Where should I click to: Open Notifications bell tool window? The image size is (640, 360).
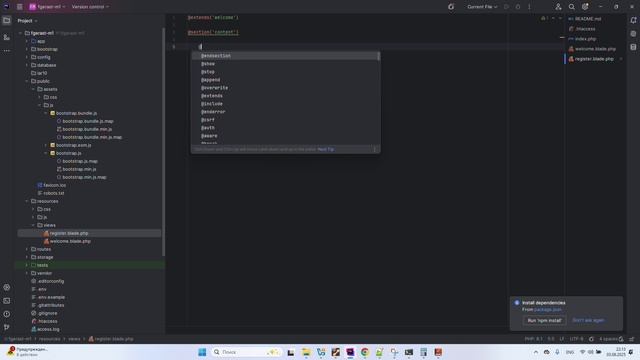[x=633, y=20]
